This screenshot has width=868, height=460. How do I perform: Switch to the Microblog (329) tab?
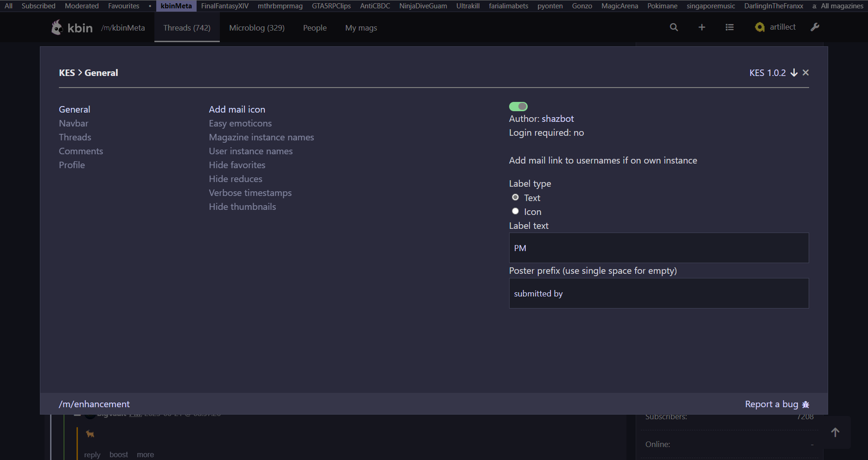pos(257,28)
